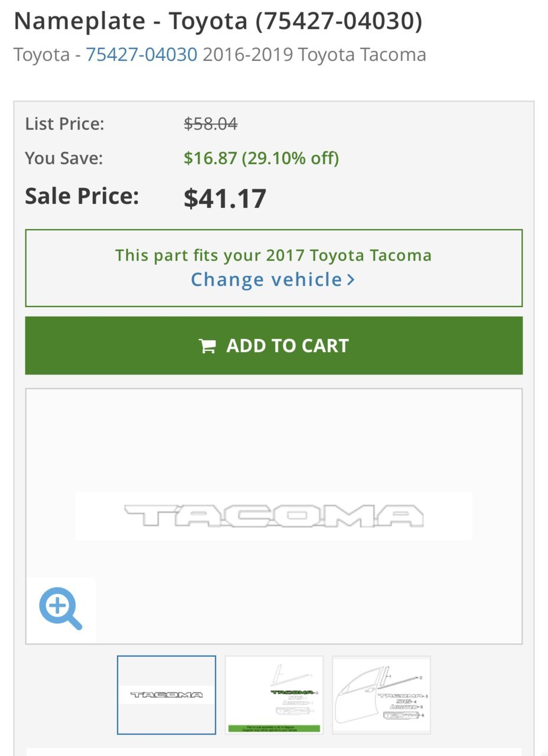Click the chevron arrow beside Change vehicle
548x756 pixels.
click(x=351, y=279)
